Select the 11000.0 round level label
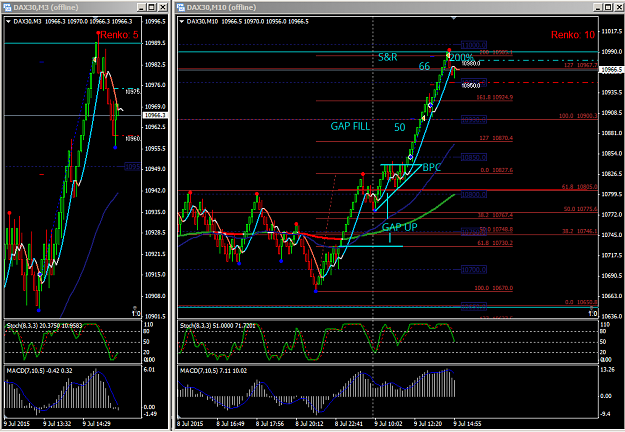The image size is (625, 432). click(x=474, y=45)
